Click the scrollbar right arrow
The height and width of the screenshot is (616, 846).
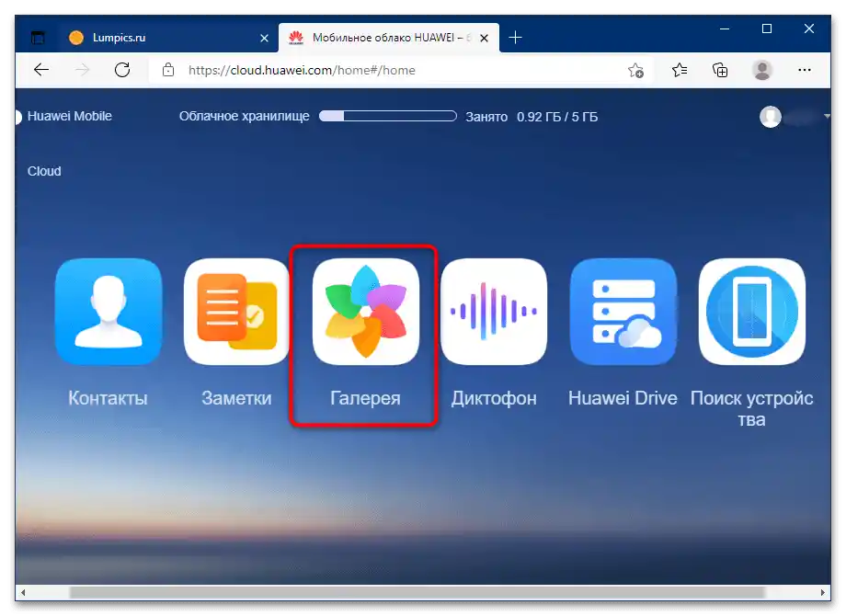[x=822, y=592]
